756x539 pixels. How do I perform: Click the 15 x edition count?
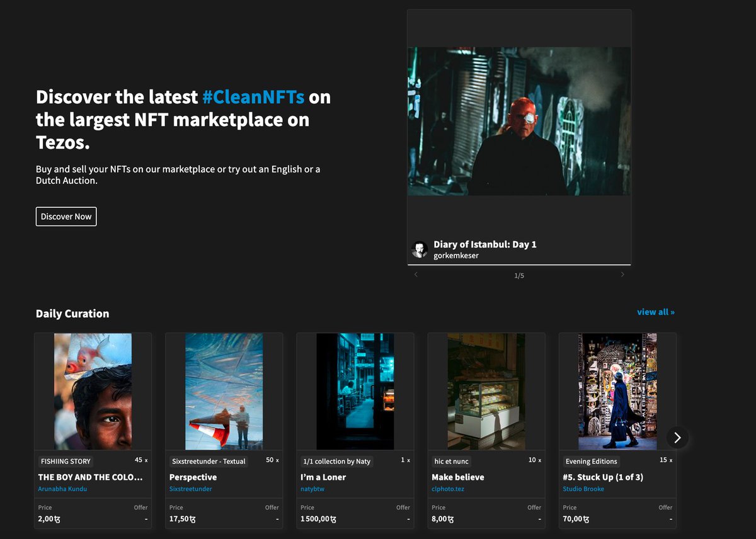pyautogui.click(x=665, y=460)
